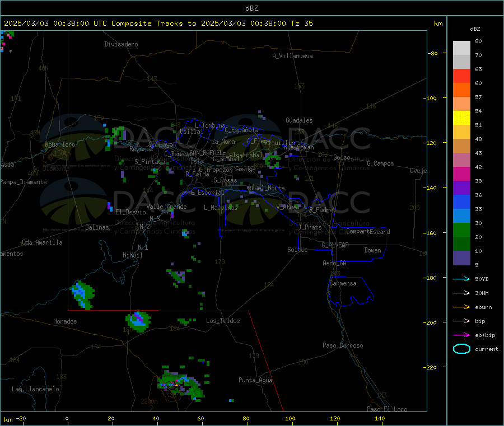Click the Paso_Barroso place label

(x=343, y=345)
